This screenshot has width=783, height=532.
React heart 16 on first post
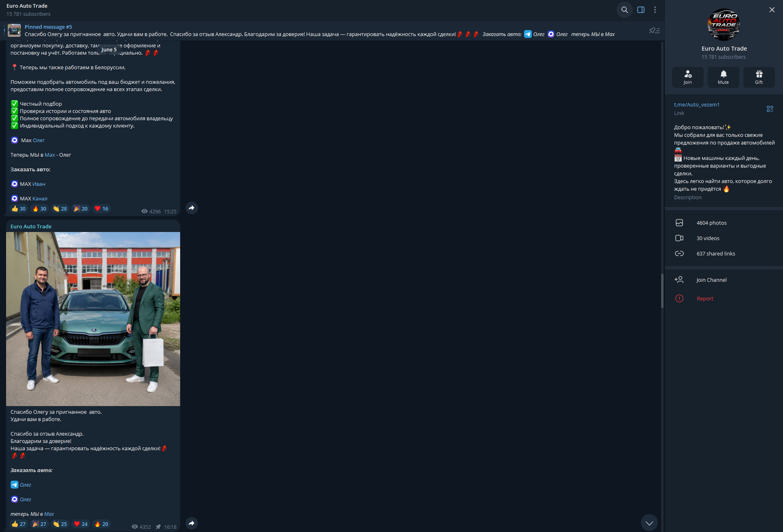point(101,209)
